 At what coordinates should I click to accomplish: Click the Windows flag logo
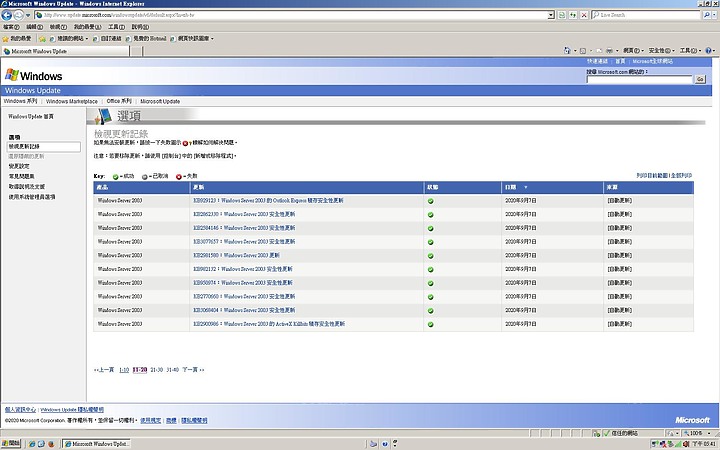[x=12, y=75]
